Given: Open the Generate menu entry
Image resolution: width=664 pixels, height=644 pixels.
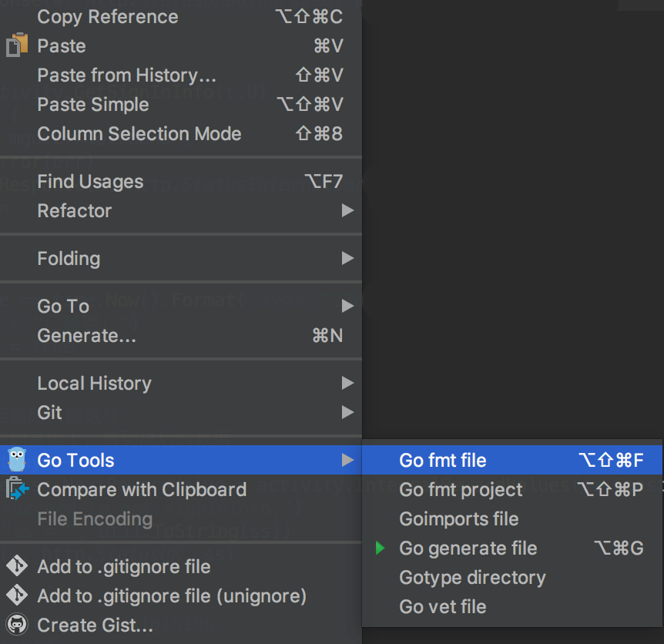Looking at the screenshot, I should click(x=86, y=335).
